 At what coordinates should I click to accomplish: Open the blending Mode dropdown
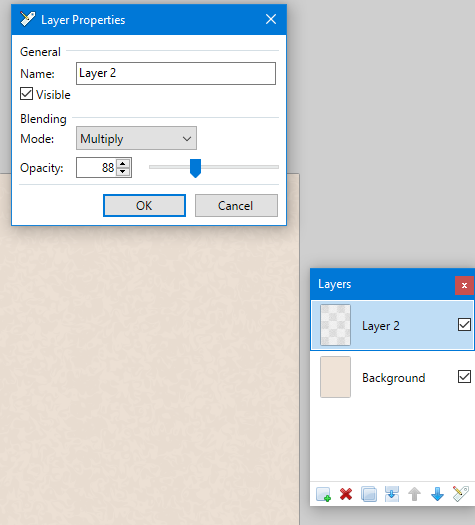click(x=136, y=138)
